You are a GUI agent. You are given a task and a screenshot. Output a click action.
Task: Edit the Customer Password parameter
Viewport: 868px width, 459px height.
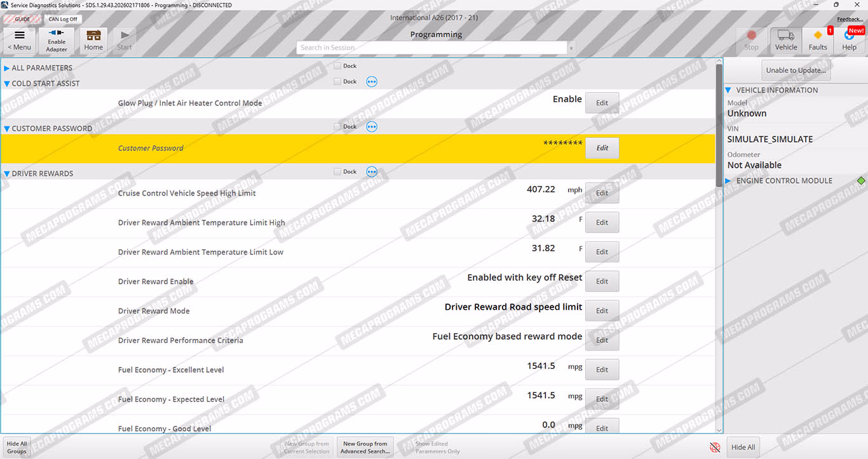click(602, 148)
